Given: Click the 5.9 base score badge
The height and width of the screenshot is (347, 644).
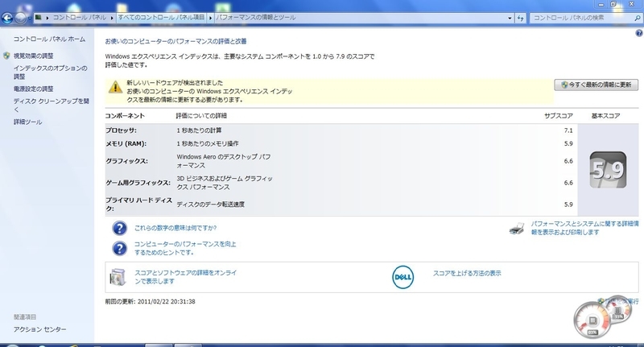Looking at the screenshot, I should pos(608,170).
